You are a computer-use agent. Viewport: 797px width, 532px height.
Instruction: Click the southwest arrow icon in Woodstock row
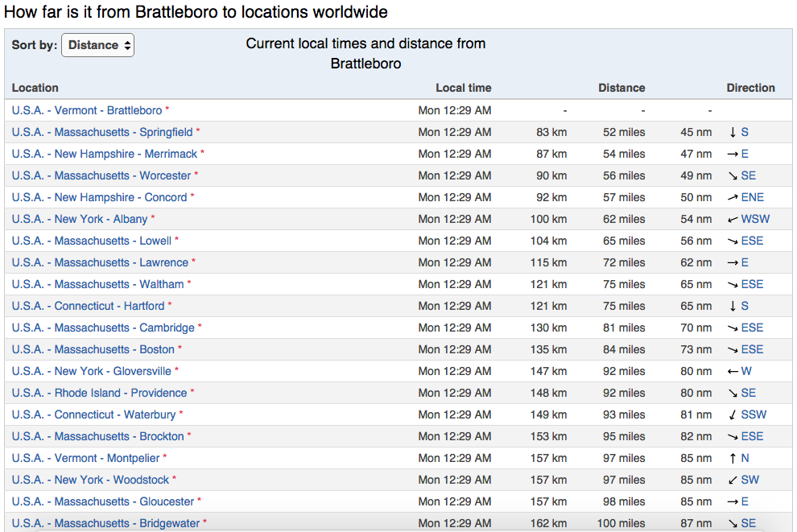[x=733, y=480]
